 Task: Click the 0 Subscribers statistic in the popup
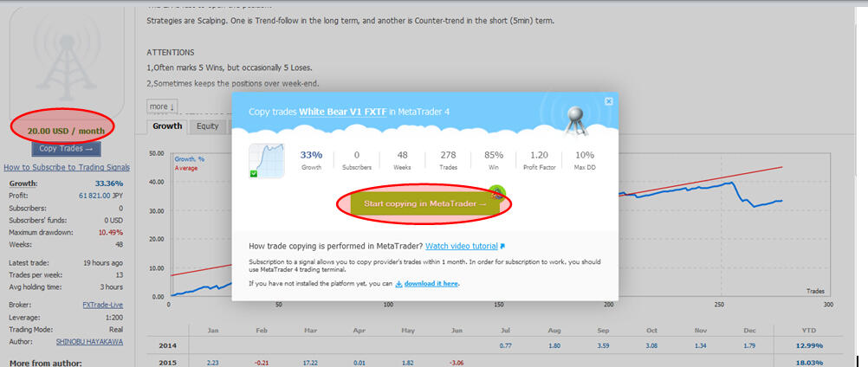pos(357,160)
